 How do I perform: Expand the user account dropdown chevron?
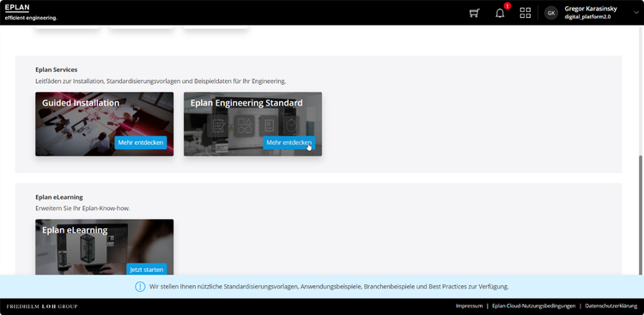pos(636,13)
